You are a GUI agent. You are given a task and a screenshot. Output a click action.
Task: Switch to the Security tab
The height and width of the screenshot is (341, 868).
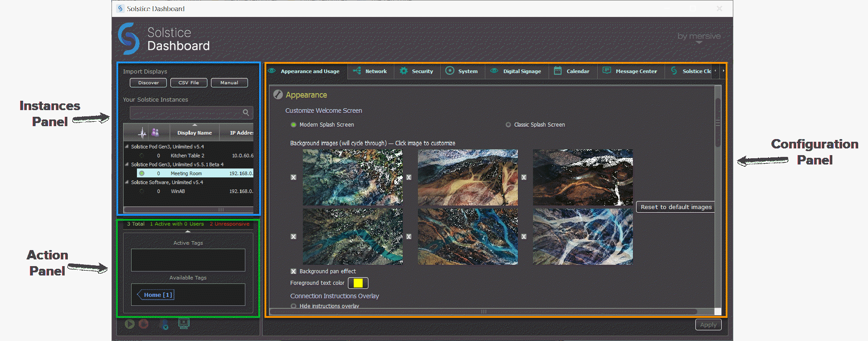pyautogui.click(x=417, y=71)
